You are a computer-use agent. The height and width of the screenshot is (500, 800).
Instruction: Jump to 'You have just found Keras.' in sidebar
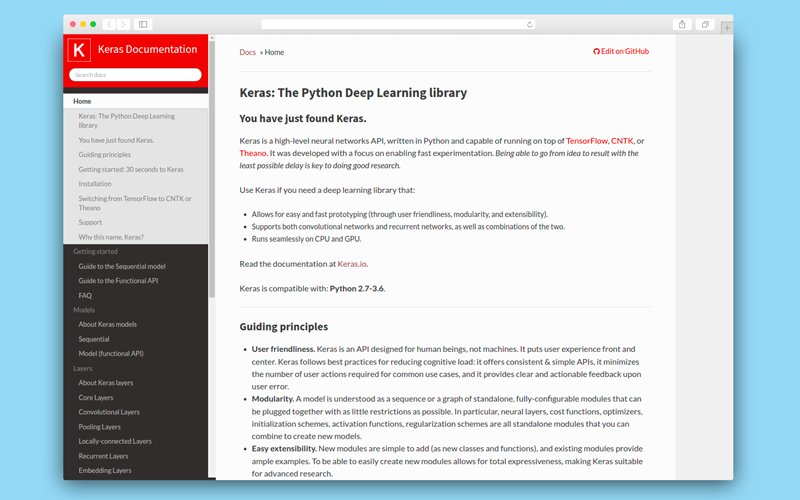[116, 140]
